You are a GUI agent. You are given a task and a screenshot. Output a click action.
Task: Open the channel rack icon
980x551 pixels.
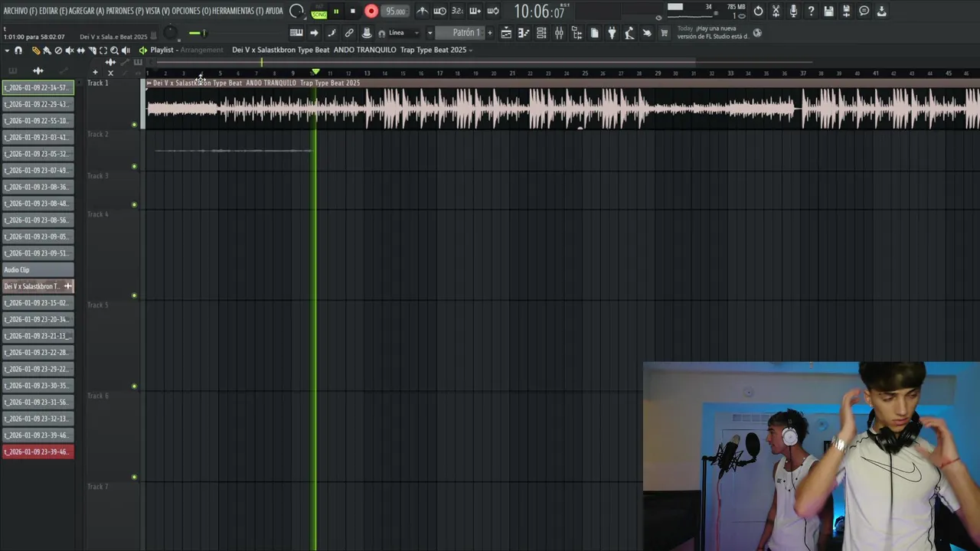524,33
